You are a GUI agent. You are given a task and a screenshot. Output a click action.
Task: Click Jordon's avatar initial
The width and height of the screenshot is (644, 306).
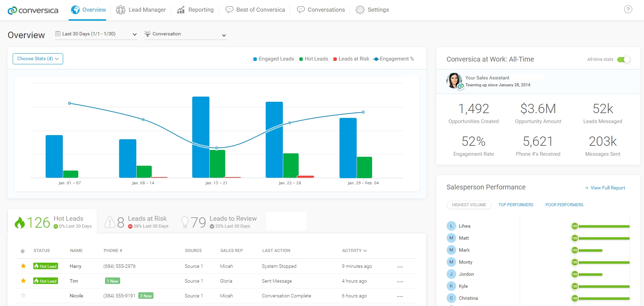(451, 274)
